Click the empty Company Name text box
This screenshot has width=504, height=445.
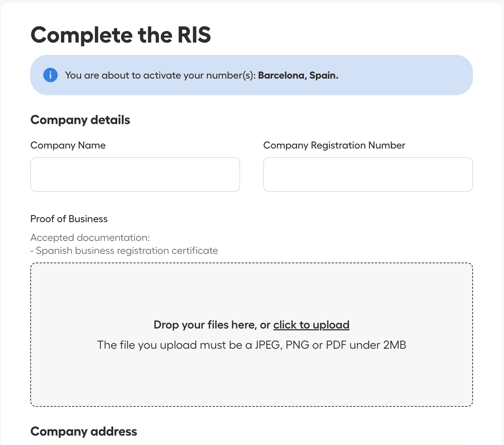click(135, 174)
